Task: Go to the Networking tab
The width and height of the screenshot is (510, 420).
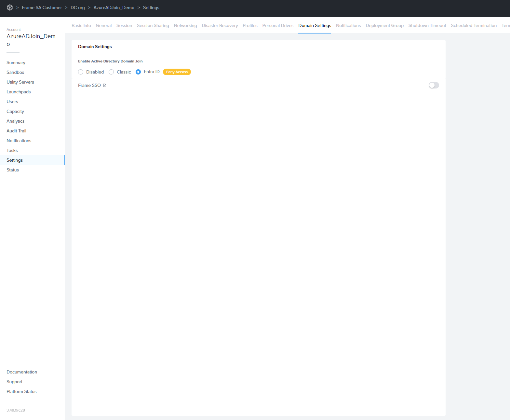Action: tap(185, 25)
